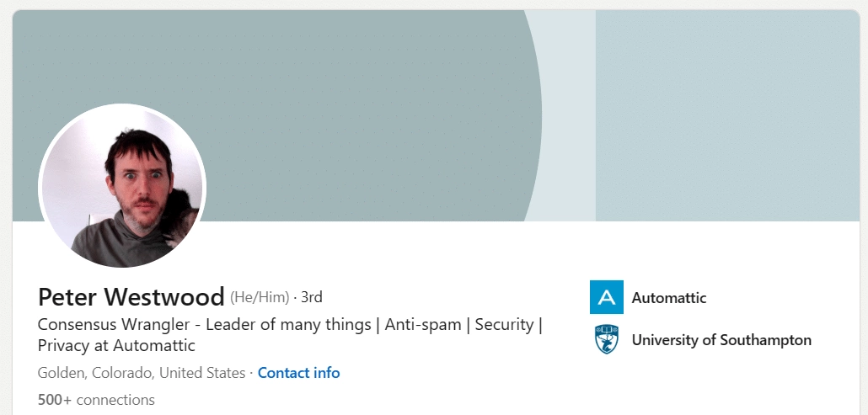The height and width of the screenshot is (415, 868).
Task: Click the Automattic company logo icon
Action: pyautogui.click(x=606, y=297)
